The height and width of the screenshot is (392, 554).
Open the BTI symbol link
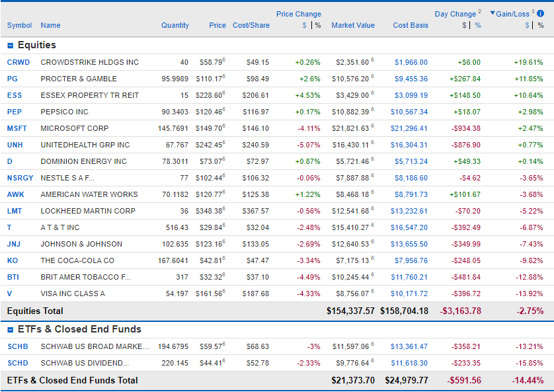coord(13,277)
